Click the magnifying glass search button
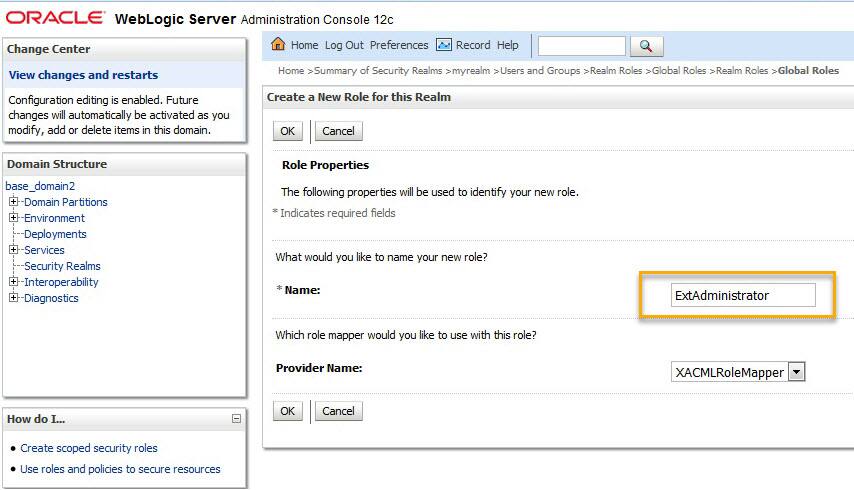Image resolution: width=854 pixels, height=490 pixels. pyautogui.click(x=646, y=46)
